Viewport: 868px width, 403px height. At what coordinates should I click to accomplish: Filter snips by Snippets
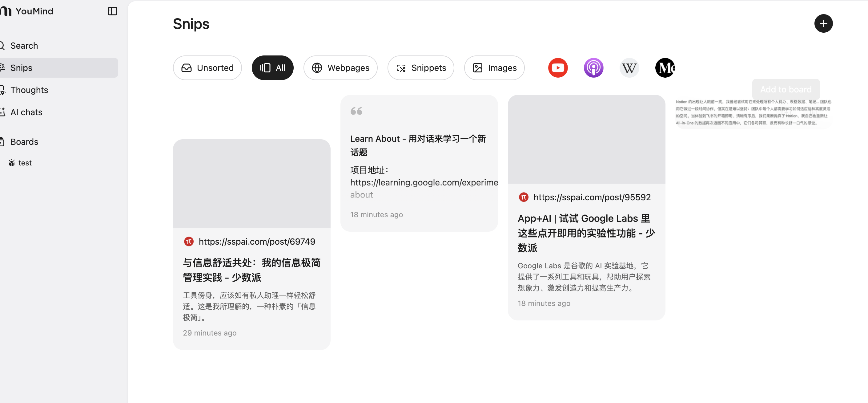420,68
